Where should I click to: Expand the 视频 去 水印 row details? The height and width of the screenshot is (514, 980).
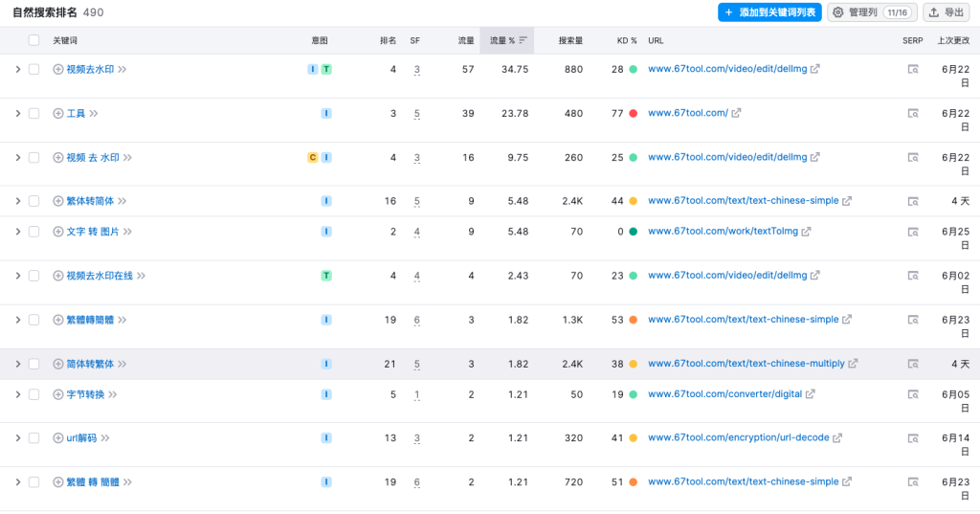coord(18,158)
